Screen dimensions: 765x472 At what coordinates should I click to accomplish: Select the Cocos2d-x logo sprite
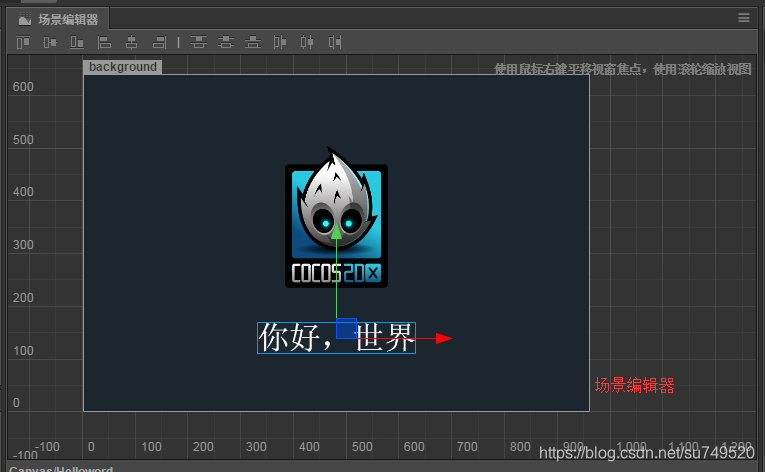[x=336, y=219]
